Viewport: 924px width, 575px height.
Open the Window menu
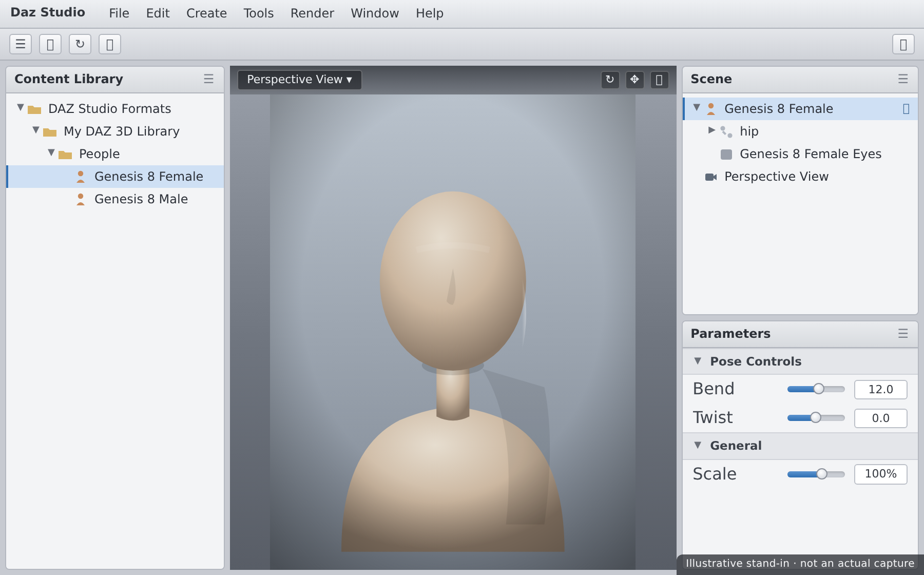375,13
